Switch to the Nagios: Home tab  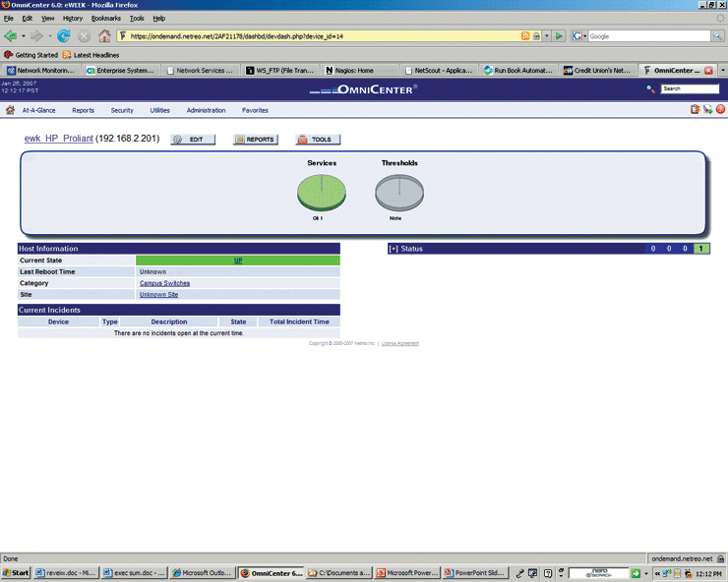pyautogui.click(x=358, y=70)
